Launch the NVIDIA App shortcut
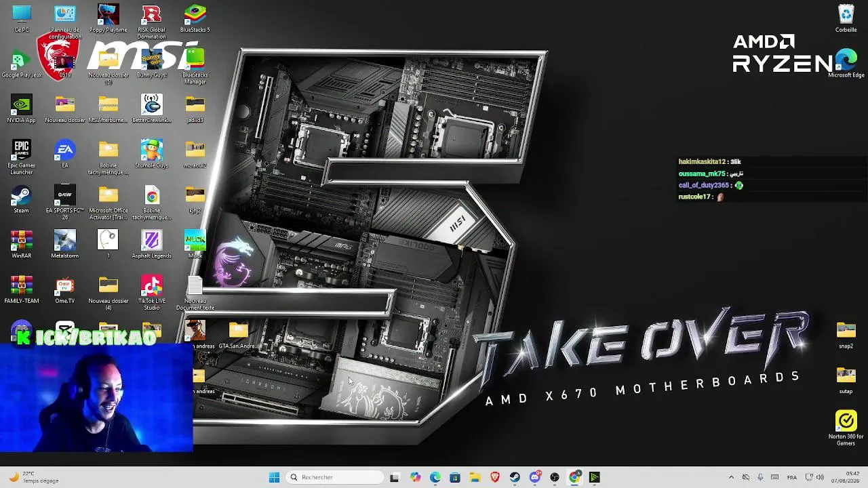 (22, 109)
